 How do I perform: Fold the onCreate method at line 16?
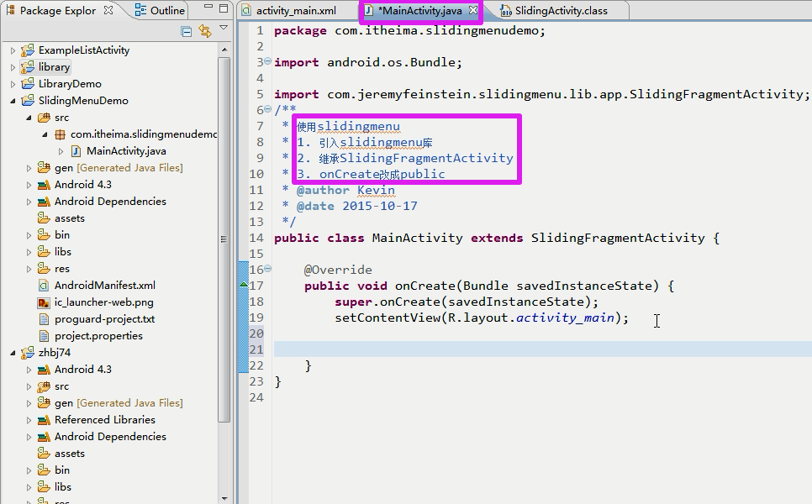[267, 270]
